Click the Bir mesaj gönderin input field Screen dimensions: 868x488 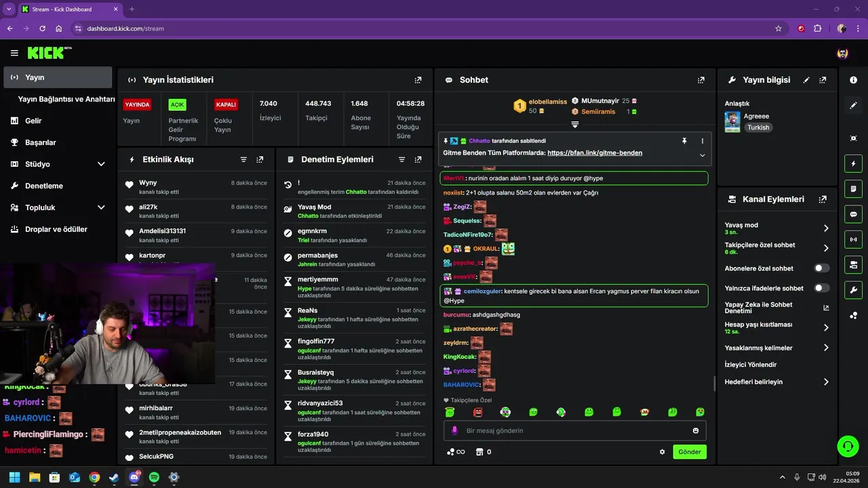pyautogui.click(x=575, y=430)
